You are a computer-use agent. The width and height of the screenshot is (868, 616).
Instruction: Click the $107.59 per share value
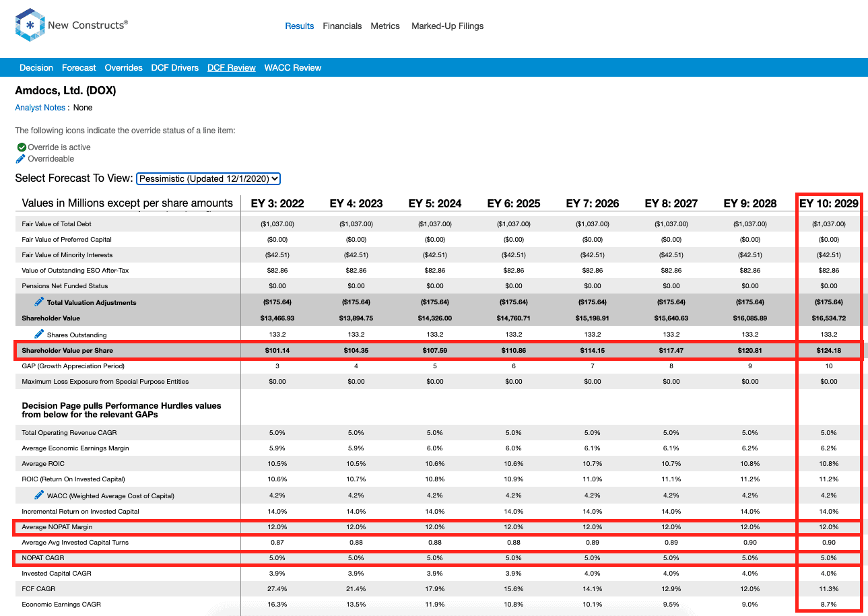pos(435,351)
